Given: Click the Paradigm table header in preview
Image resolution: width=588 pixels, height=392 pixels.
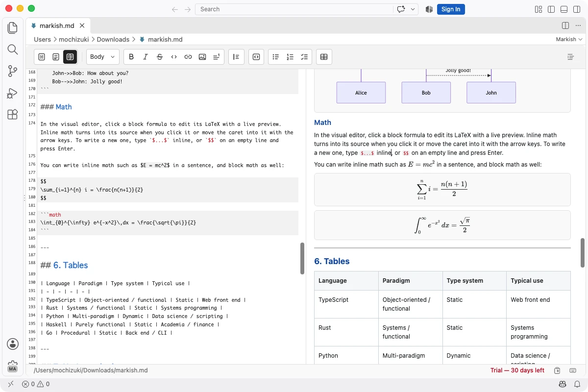Looking at the screenshot, I should 411,281.
